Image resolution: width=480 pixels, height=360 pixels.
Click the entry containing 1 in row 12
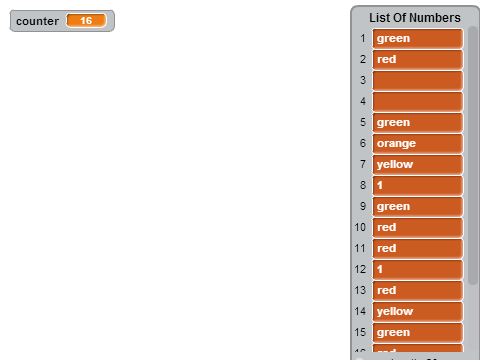pos(418,270)
